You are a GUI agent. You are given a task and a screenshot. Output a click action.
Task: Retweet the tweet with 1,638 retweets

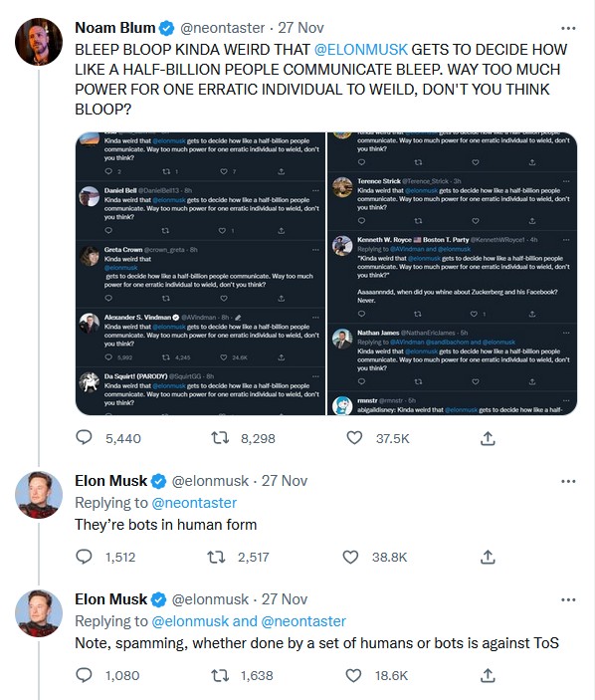click(220, 675)
